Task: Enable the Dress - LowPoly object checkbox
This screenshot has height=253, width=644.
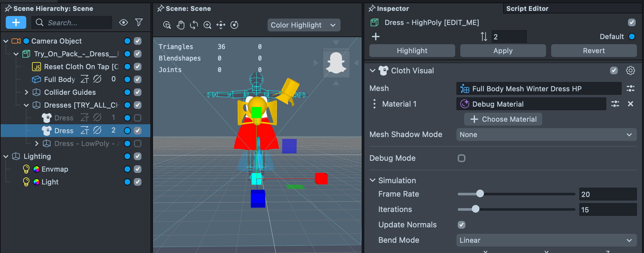Action: (138, 143)
